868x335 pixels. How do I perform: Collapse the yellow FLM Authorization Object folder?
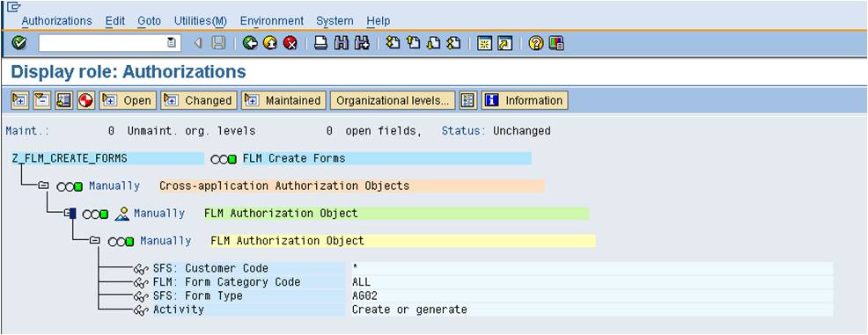tap(95, 240)
